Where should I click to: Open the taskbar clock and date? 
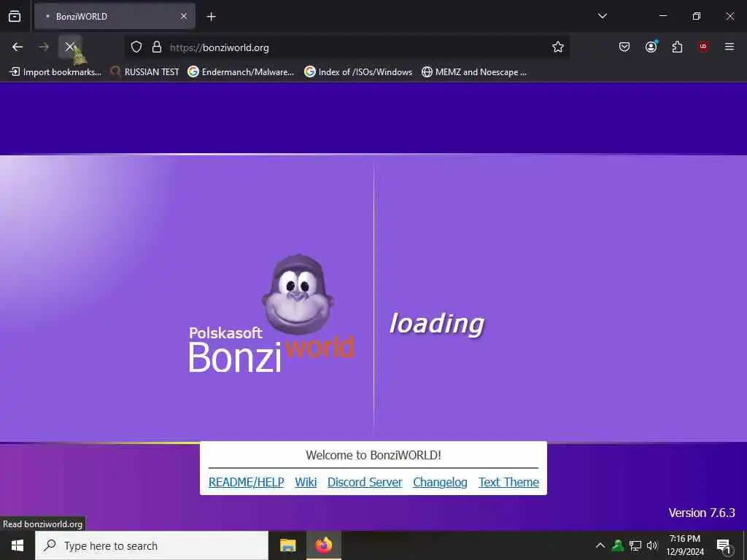click(685, 545)
